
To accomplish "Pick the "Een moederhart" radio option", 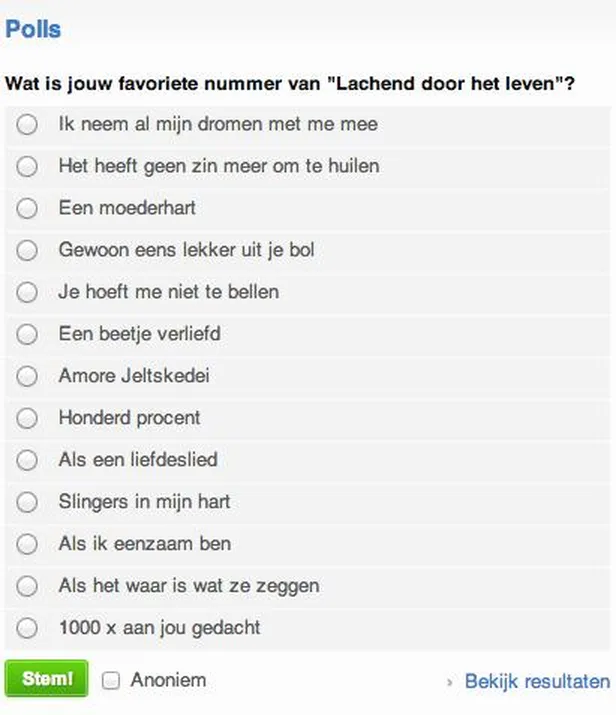I will click(x=28, y=208).
